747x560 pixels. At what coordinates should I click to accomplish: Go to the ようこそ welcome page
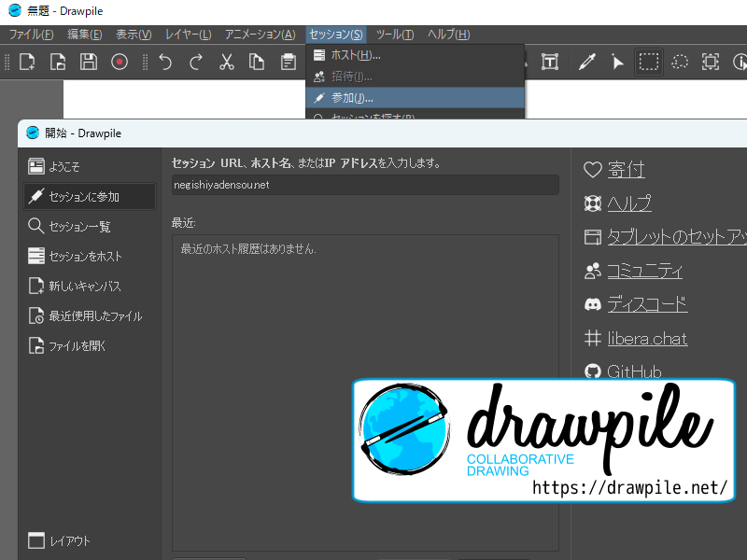(x=90, y=166)
